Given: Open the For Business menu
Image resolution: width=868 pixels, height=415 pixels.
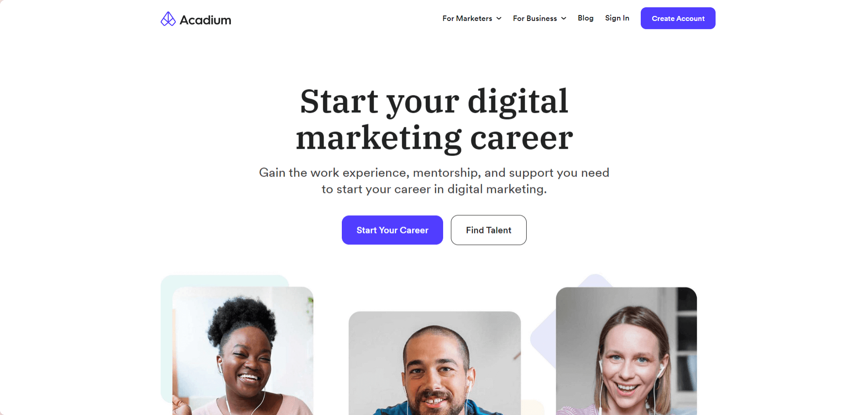Looking at the screenshot, I should [x=539, y=18].
